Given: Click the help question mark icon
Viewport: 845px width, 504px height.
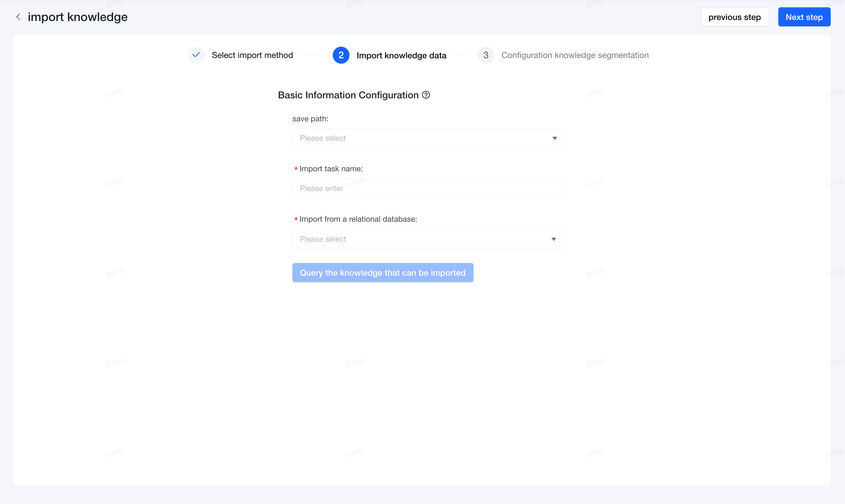Looking at the screenshot, I should [426, 95].
